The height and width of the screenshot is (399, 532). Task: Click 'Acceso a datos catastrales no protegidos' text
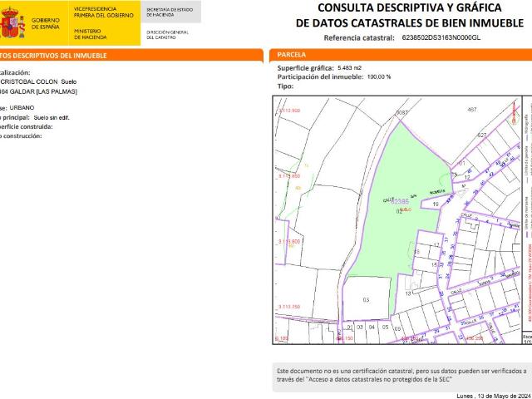click(x=358, y=379)
